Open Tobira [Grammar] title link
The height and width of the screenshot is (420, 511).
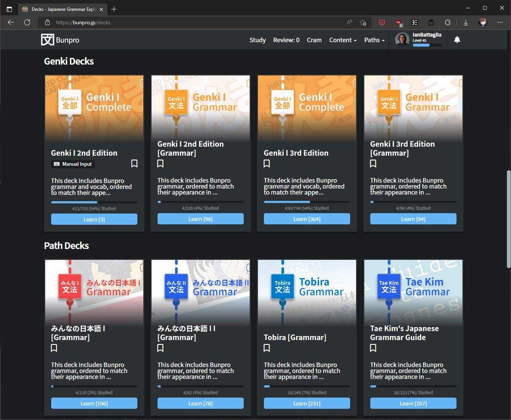tap(295, 337)
